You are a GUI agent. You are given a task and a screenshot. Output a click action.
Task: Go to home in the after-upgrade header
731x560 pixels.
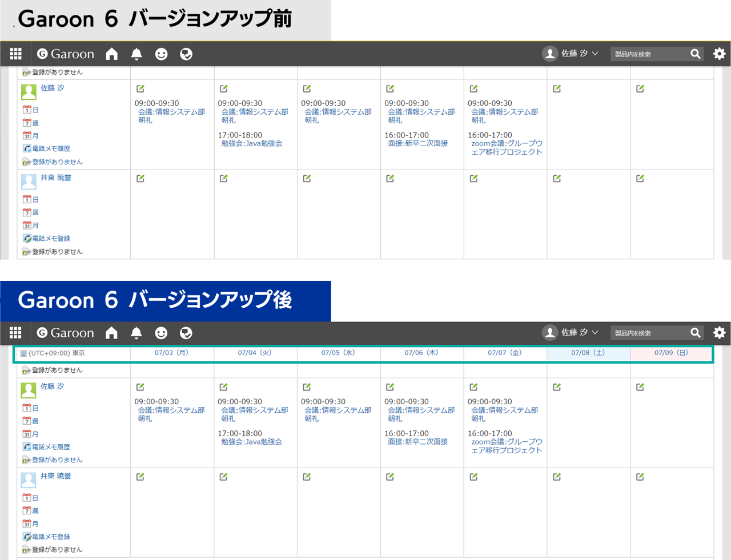click(x=112, y=332)
